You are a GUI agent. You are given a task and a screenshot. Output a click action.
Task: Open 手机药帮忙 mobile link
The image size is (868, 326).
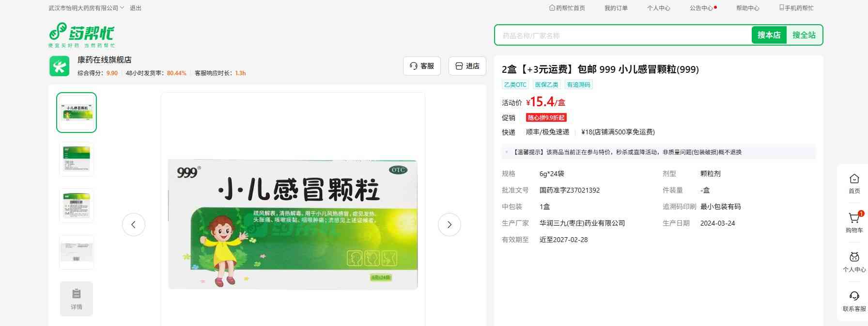coord(796,8)
